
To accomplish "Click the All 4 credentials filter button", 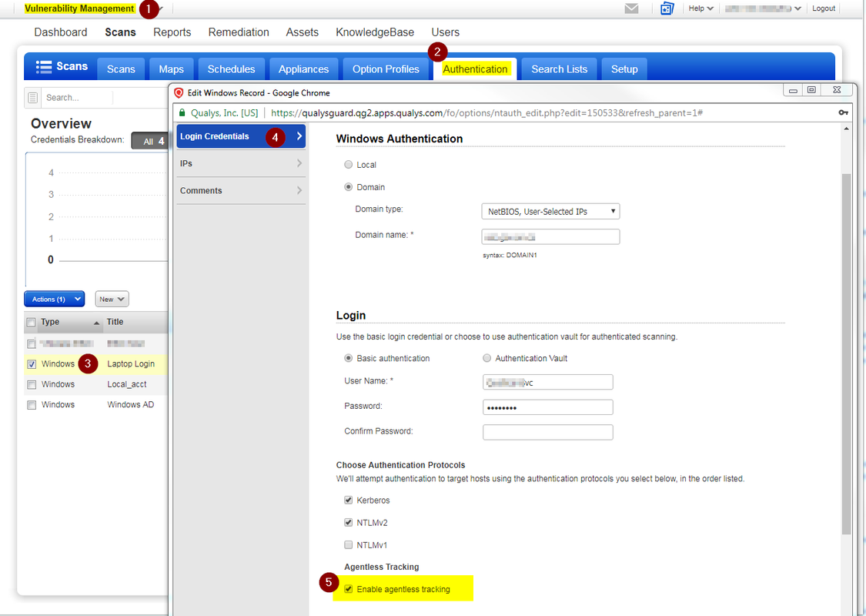I will 152,141.
